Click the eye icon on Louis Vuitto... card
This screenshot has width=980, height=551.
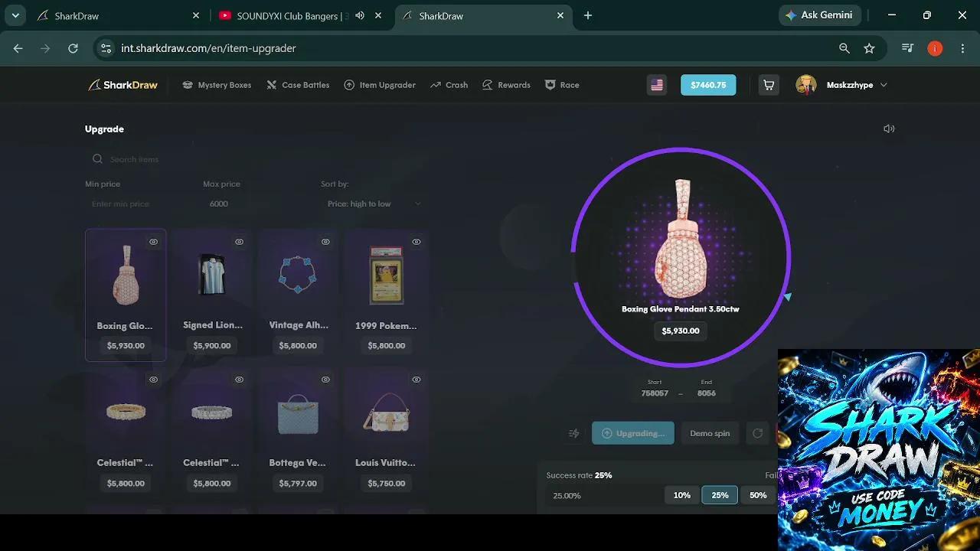pos(416,380)
